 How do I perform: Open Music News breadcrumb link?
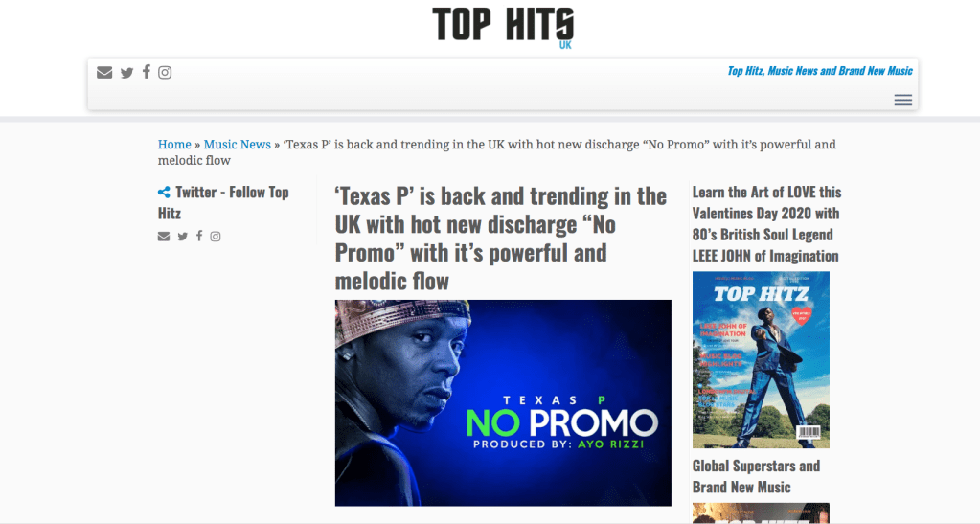[x=238, y=145]
